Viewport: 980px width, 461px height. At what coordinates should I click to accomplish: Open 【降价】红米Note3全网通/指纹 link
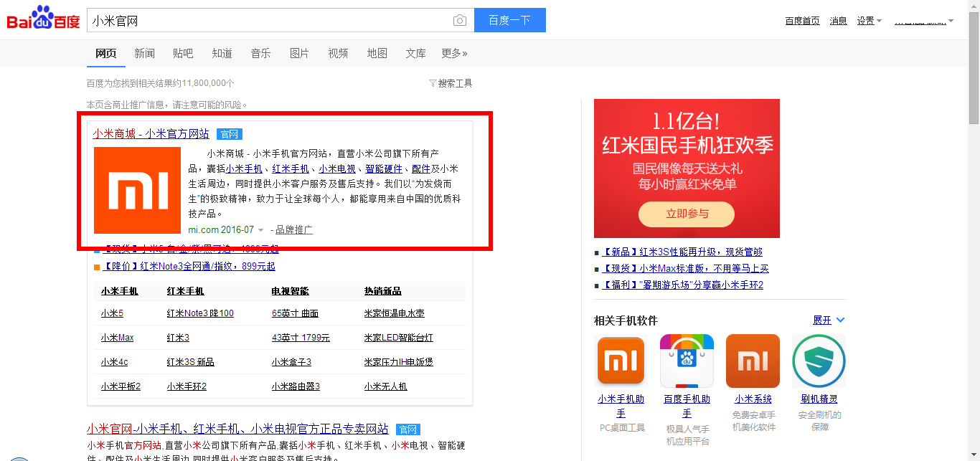189,266
